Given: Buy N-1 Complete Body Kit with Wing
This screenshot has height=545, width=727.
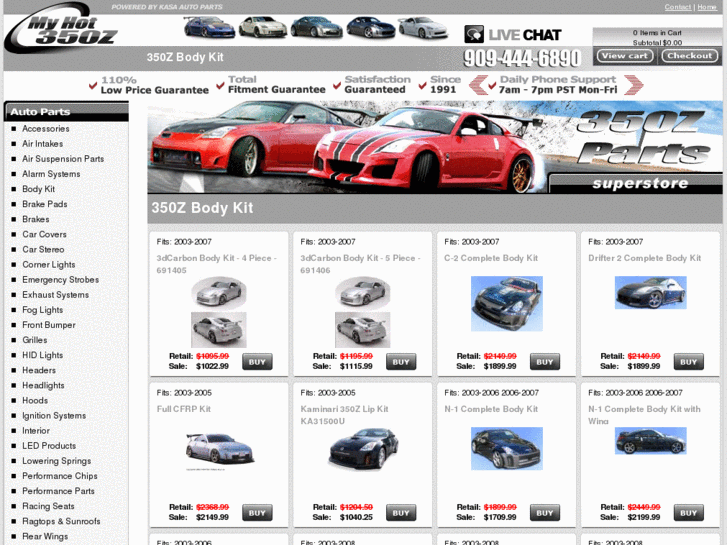Looking at the screenshot, I should [x=689, y=513].
